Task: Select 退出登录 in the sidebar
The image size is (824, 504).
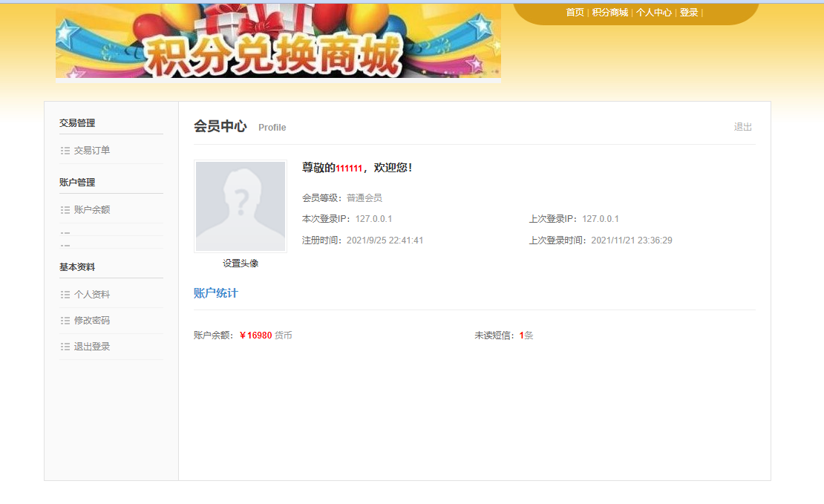Action: tap(91, 347)
